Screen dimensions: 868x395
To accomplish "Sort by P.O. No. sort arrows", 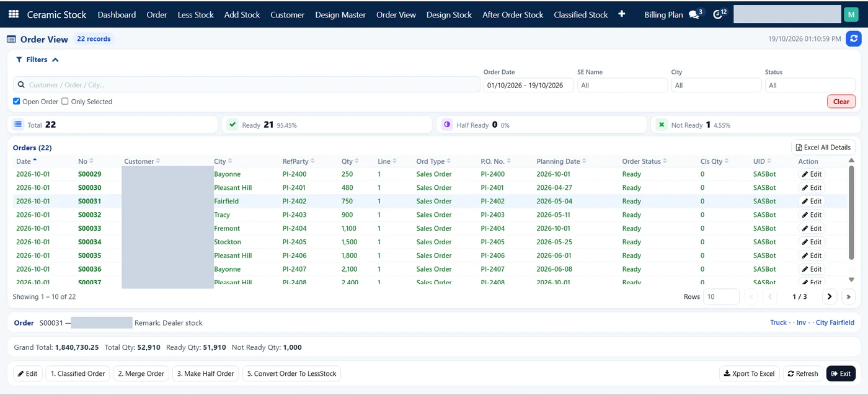I will click(x=510, y=161).
